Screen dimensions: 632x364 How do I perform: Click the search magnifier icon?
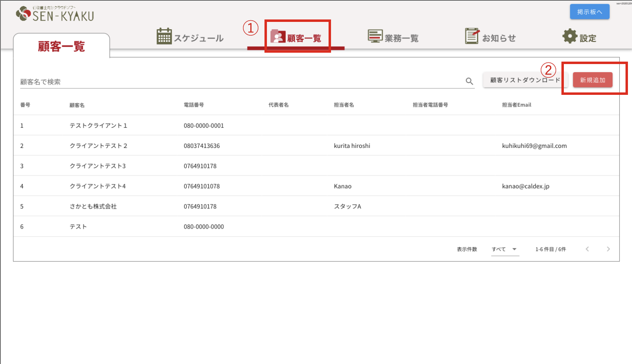(x=469, y=81)
